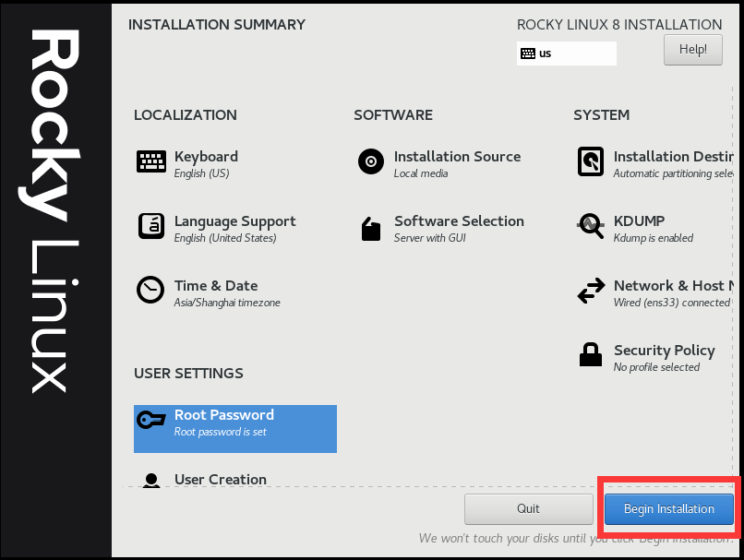Viewport: 744px width, 560px height.
Task: Click 'English (United States)' language text
Action: pyautogui.click(x=225, y=238)
